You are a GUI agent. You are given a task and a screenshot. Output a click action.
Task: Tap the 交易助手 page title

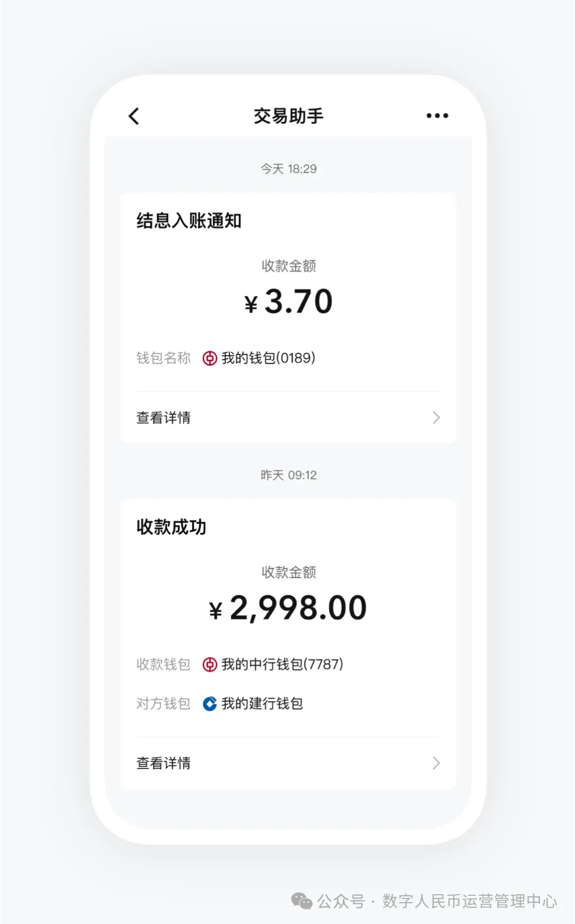288,116
